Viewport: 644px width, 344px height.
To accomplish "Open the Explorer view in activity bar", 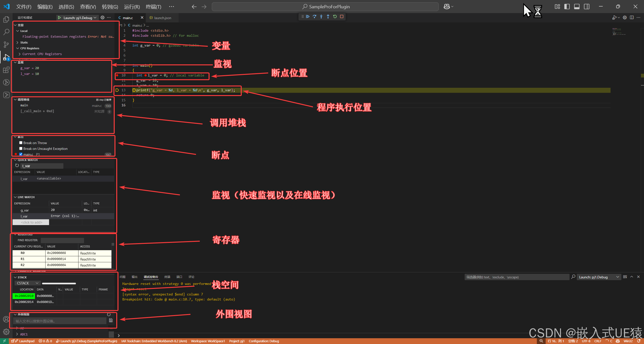I will 6,19.
